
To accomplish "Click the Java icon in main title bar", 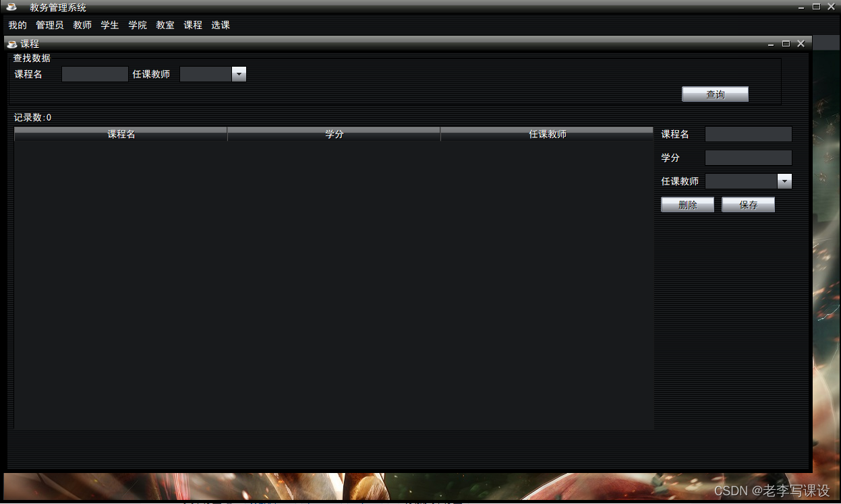I will (x=11, y=7).
